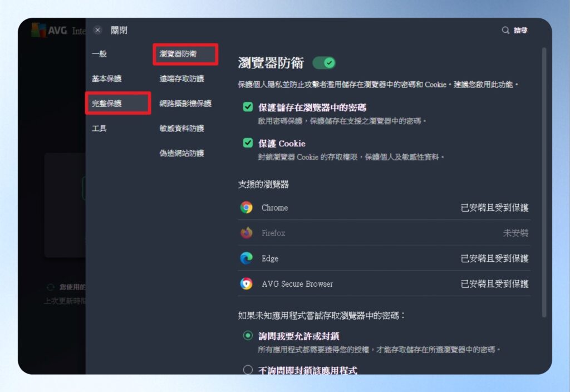Click the 如果未知應用程式嘗試存取 prompt text
Viewport: 570px width, 392px height.
pos(321,315)
